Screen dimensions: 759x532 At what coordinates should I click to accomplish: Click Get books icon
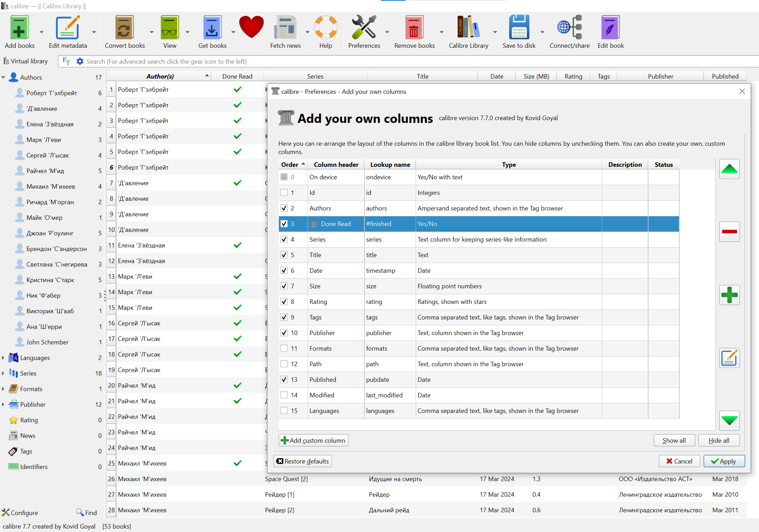pyautogui.click(x=212, y=27)
